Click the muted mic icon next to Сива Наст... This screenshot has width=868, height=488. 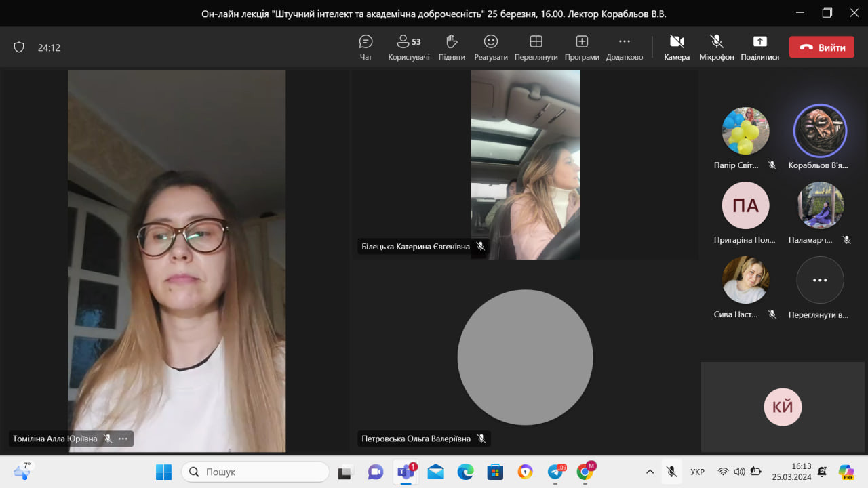(x=772, y=314)
